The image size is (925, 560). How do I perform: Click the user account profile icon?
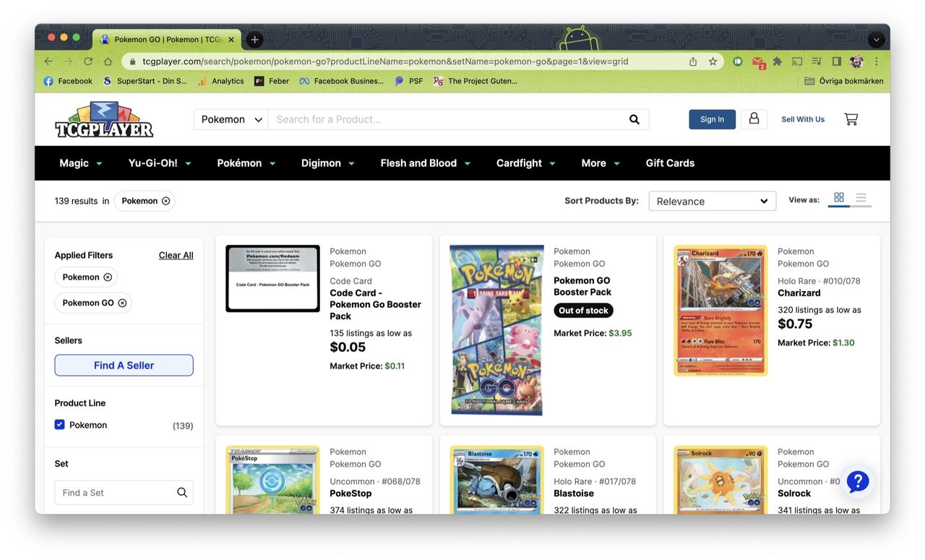(754, 119)
